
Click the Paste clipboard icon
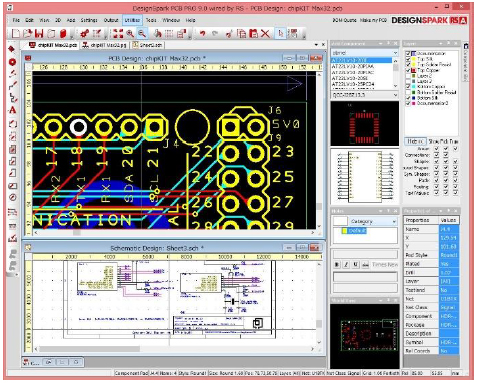254,33
